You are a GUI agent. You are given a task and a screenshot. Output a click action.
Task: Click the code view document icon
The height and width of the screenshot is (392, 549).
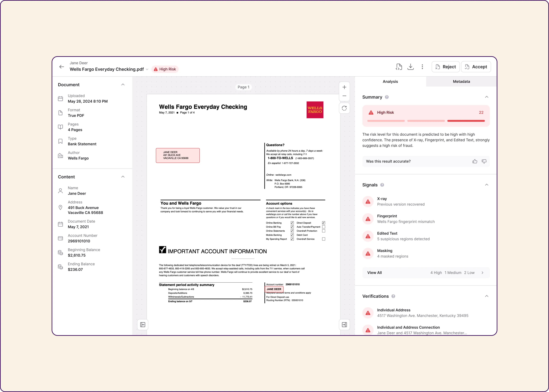[x=399, y=67]
